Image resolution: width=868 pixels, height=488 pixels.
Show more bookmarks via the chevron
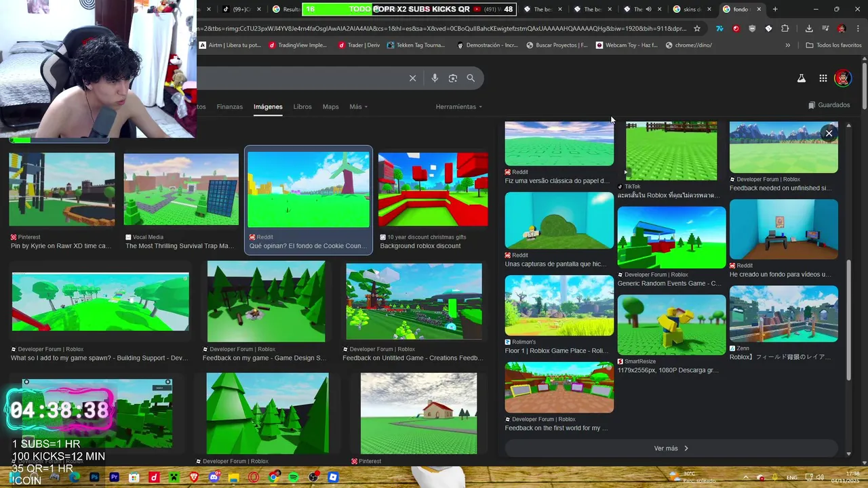click(787, 45)
